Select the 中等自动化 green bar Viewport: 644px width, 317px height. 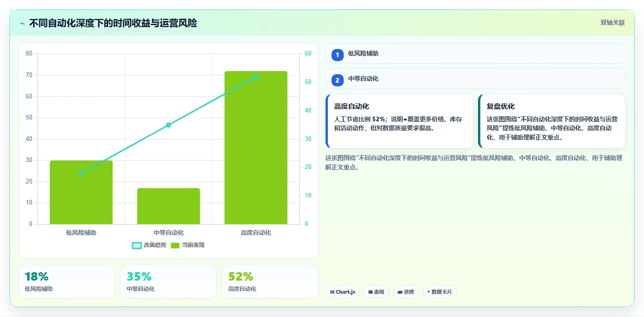point(168,206)
